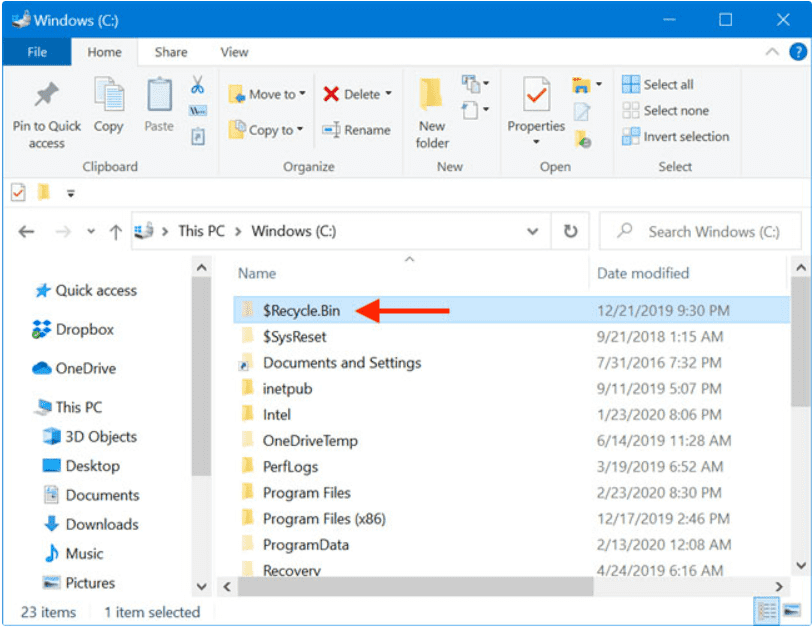
Task: Open the File menu tab
Action: pyautogui.click(x=37, y=52)
